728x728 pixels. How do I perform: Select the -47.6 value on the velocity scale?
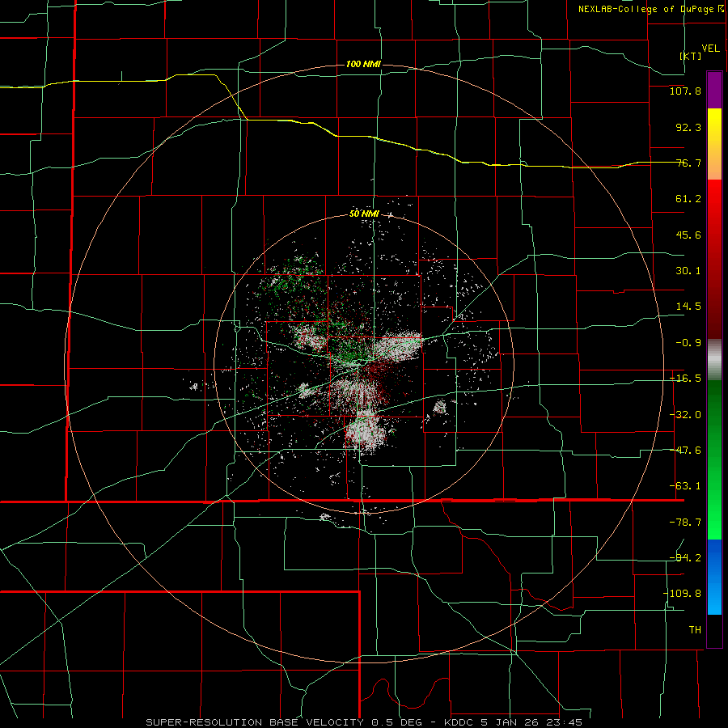(x=685, y=451)
